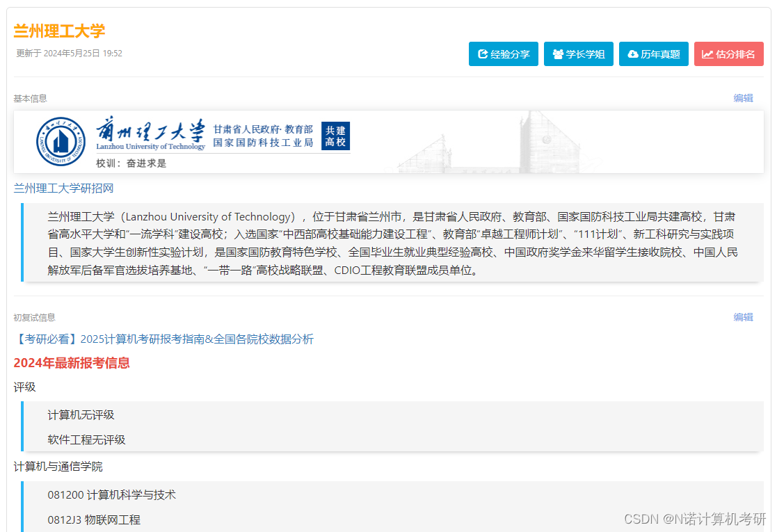Click the 校训：奋进求是 motto text
Image resolution: width=777 pixels, height=532 pixels.
tap(131, 163)
